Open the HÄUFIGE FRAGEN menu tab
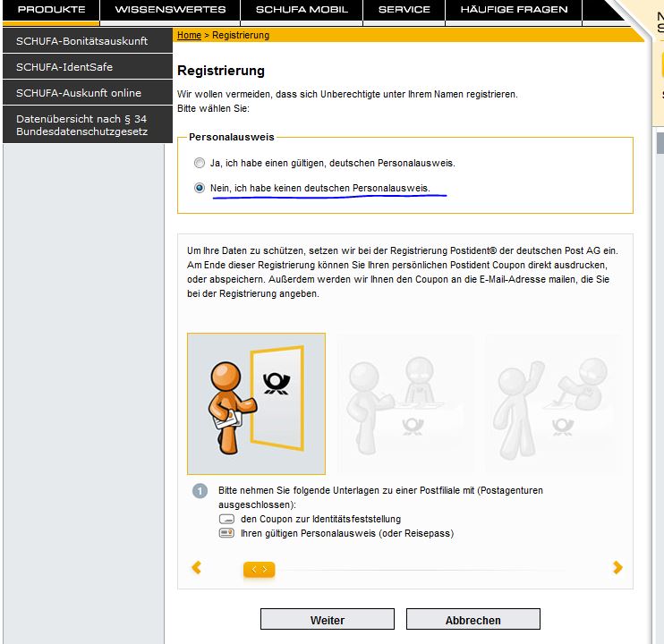This screenshot has height=644, width=664. pos(514,10)
